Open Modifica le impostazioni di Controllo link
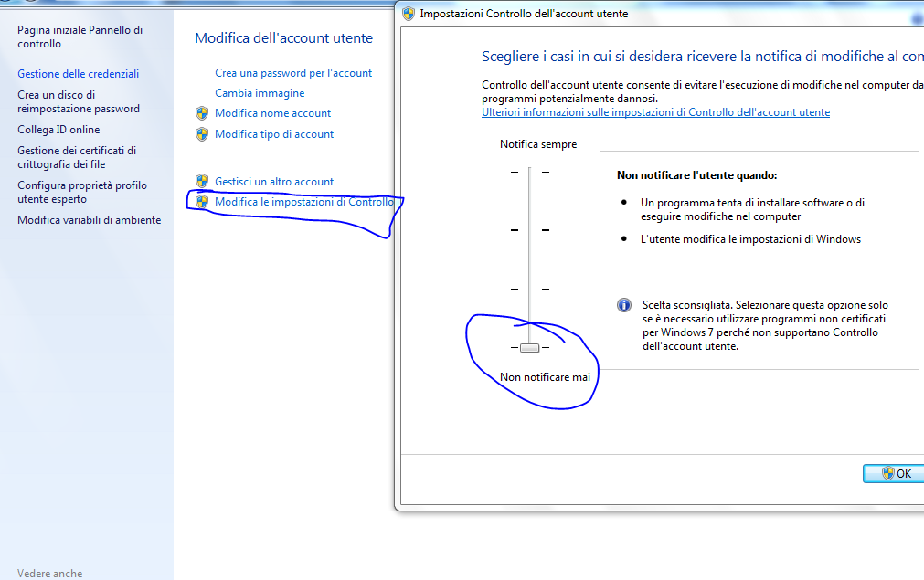924x580 pixels. pos(304,201)
